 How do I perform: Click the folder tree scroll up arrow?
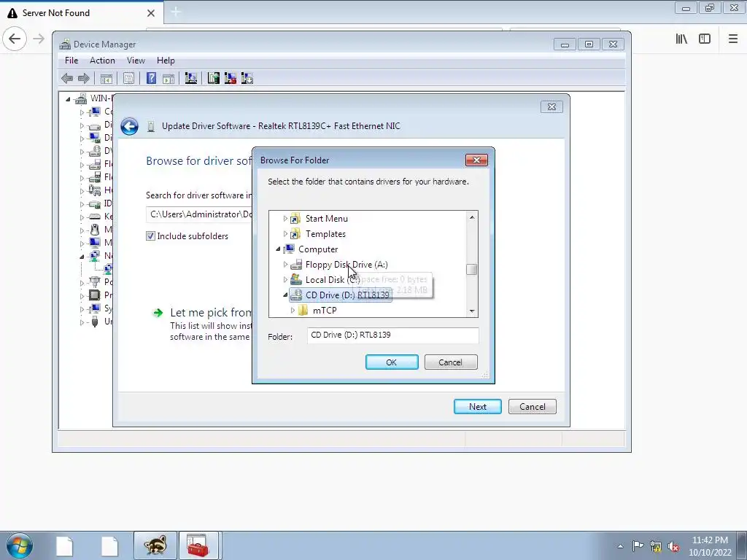click(x=472, y=217)
